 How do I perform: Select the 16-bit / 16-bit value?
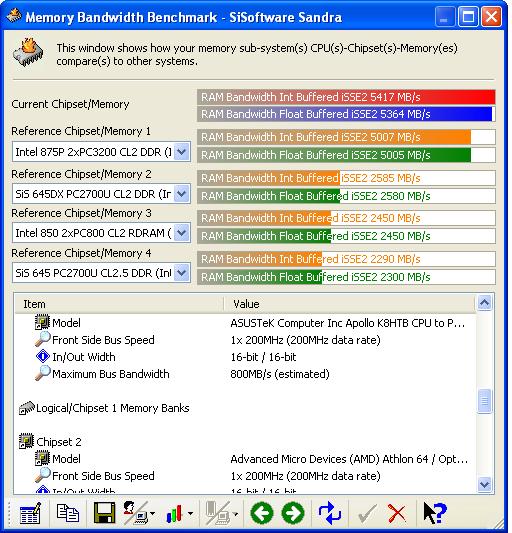coord(263,357)
